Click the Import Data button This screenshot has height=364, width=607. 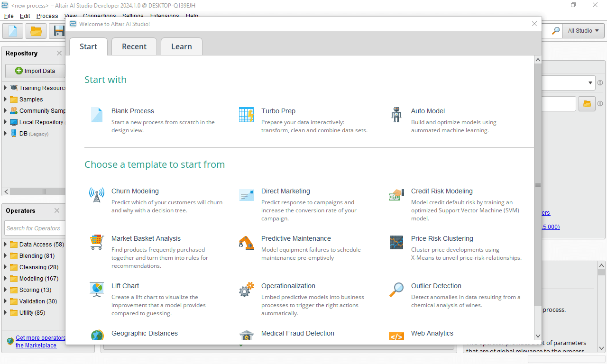click(x=35, y=71)
